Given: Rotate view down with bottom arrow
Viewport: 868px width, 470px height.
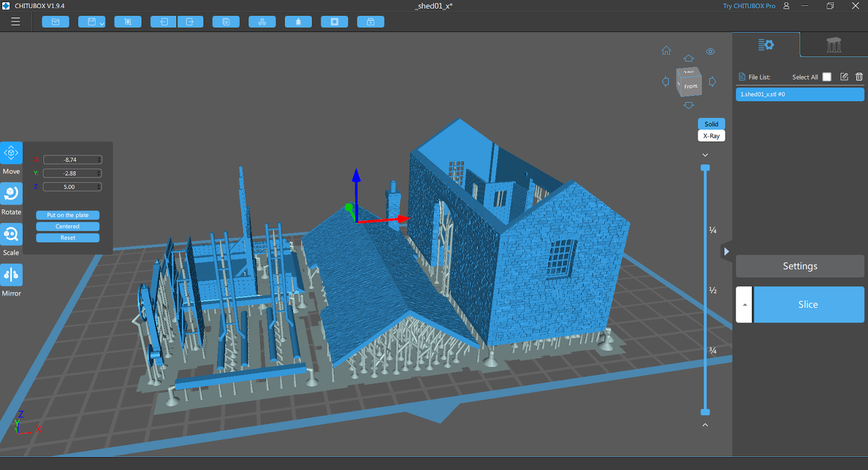Looking at the screenshot, I should click(688, 105).
